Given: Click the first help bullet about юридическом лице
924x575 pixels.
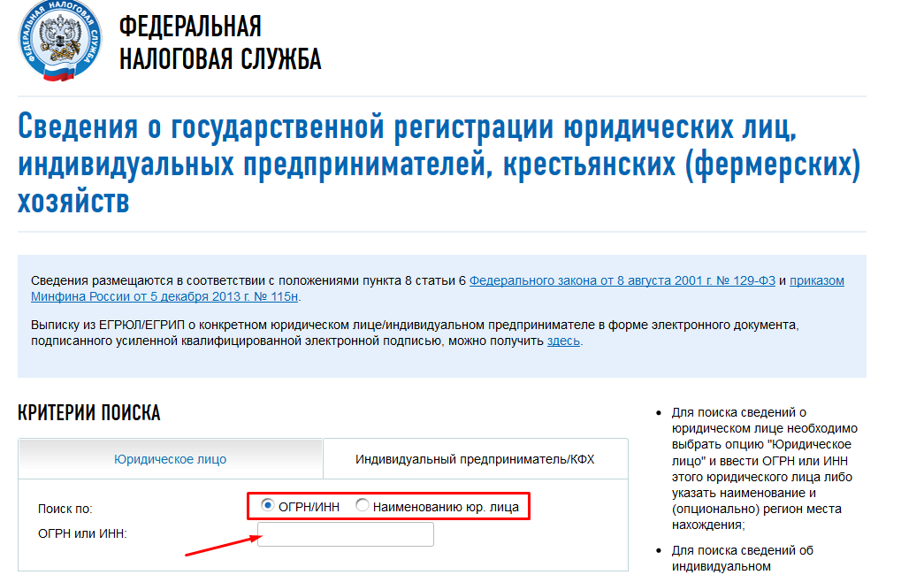Looking at the screenshot, I should tap(764, 468).
